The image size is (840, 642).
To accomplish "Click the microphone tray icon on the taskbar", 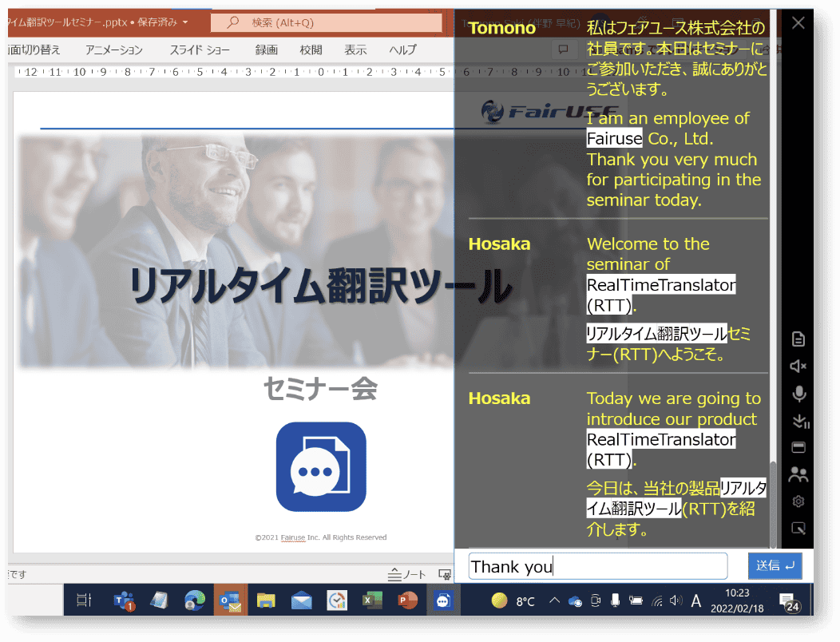I will click(616, 600).
